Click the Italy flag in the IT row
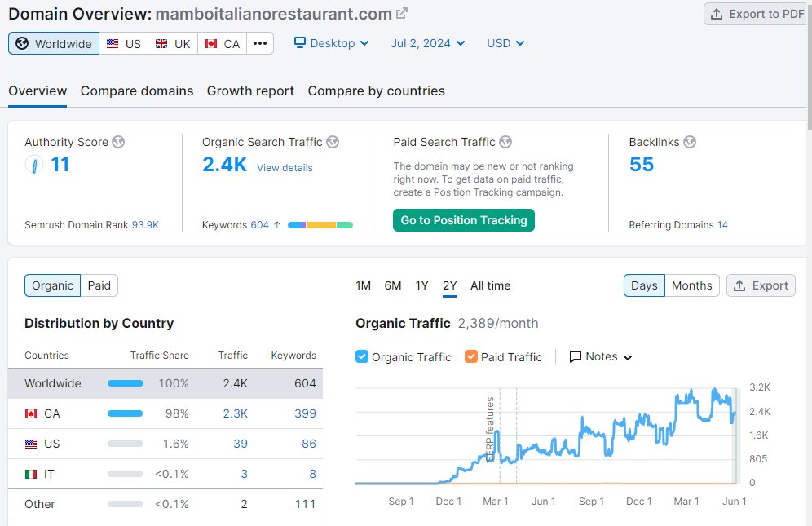Image resolution: width=812 pixels, height=526 pixels. 31,474
